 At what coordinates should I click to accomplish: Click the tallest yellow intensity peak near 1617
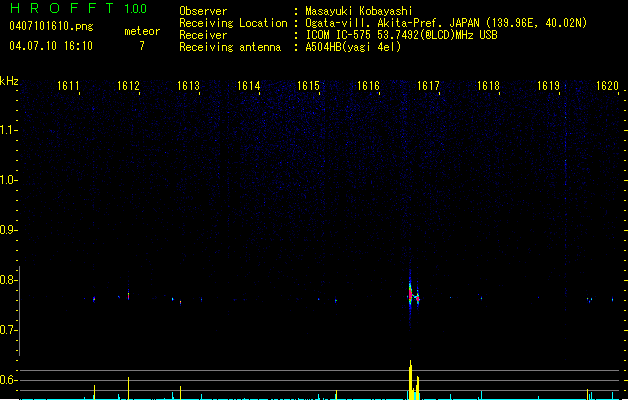[410, 380]
